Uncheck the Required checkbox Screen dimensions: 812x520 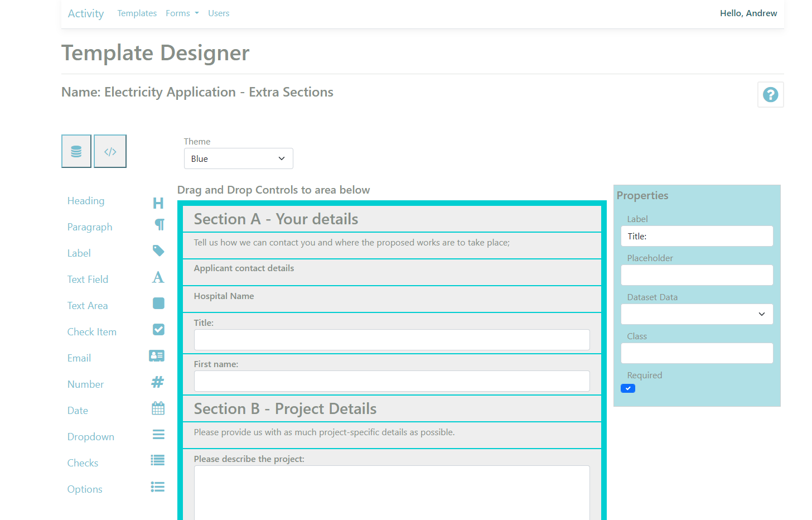tap(628, 388)
